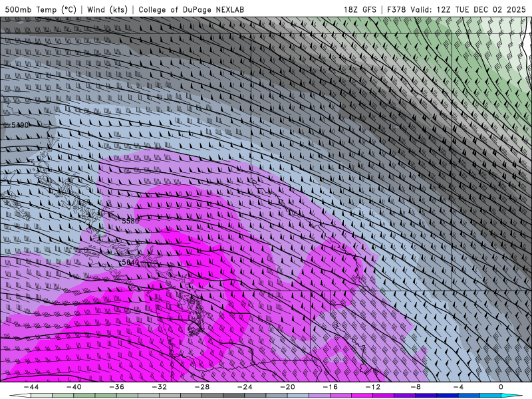Click the "18Z GFS" model run label
This screenshot has height=399, width=532.
pos(360,9)
